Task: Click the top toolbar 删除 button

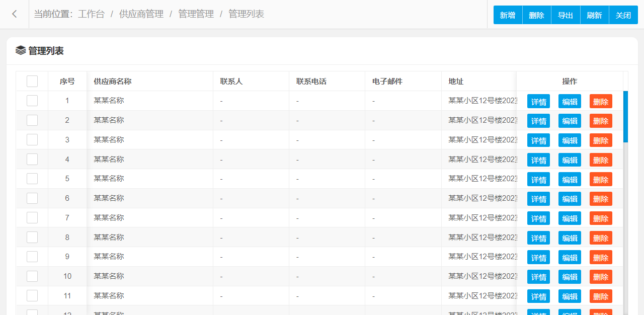Action: tap(537, 15)
